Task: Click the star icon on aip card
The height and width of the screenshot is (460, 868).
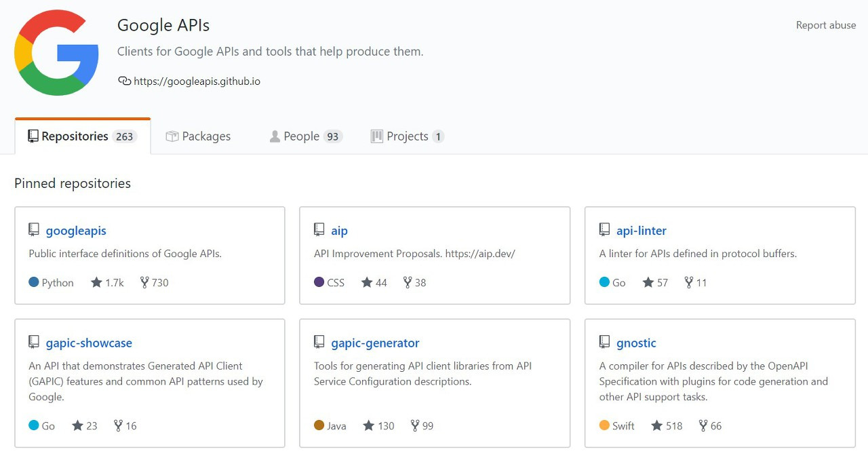Action: (367, 282)
